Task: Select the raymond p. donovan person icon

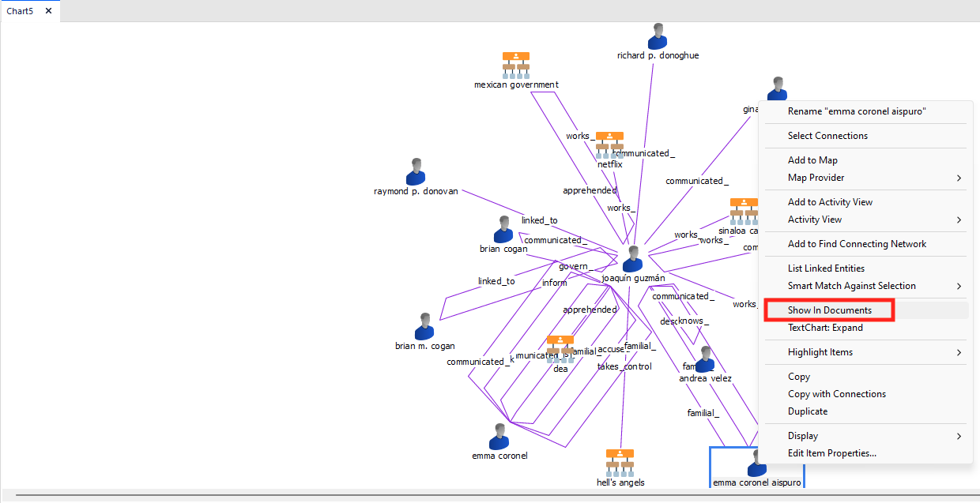Action: [416, 171]
